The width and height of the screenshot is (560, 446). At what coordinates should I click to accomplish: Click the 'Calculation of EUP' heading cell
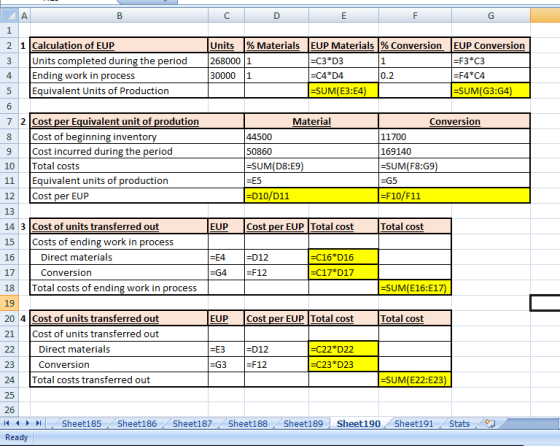pyautogui.click(x=119, y=45)
